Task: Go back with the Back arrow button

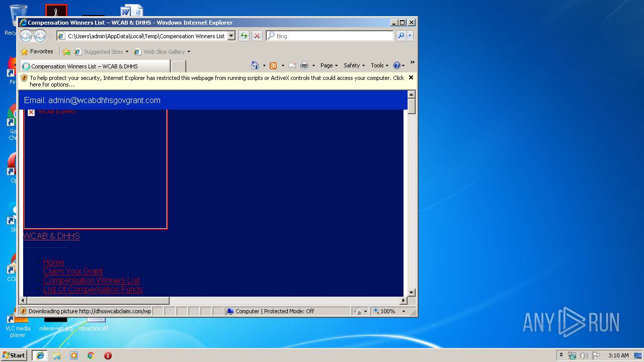Action: (26, 36)
